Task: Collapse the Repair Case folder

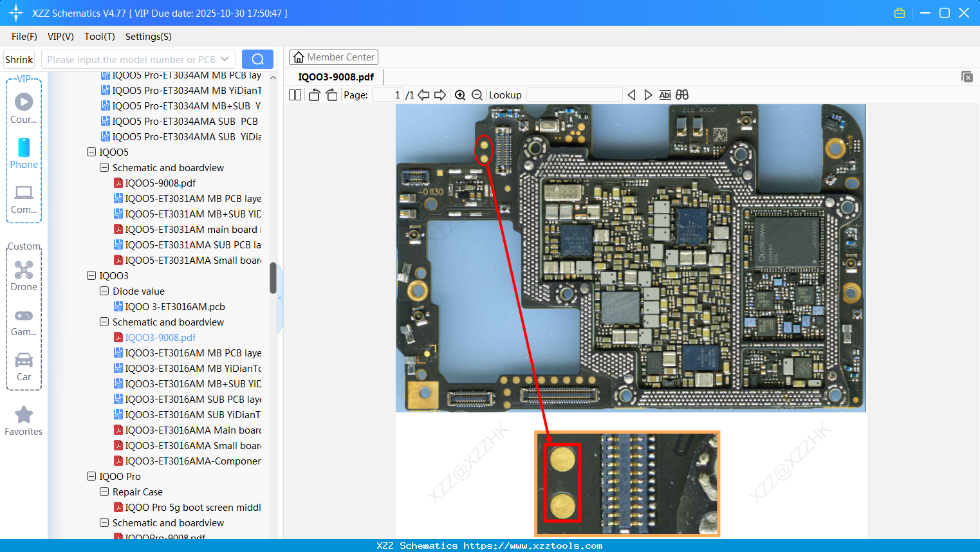Action: pos(104,492)
